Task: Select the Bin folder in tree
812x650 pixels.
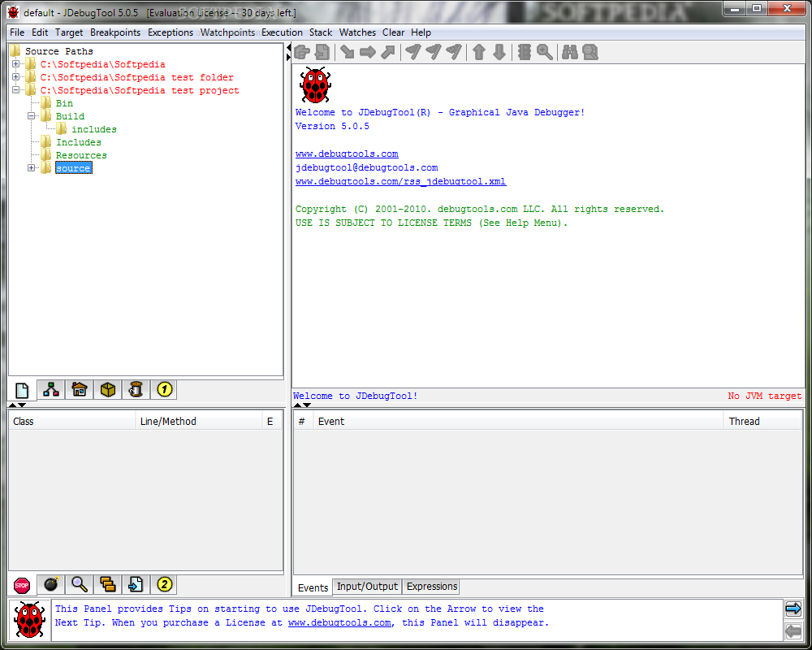Action: [64, 103]
